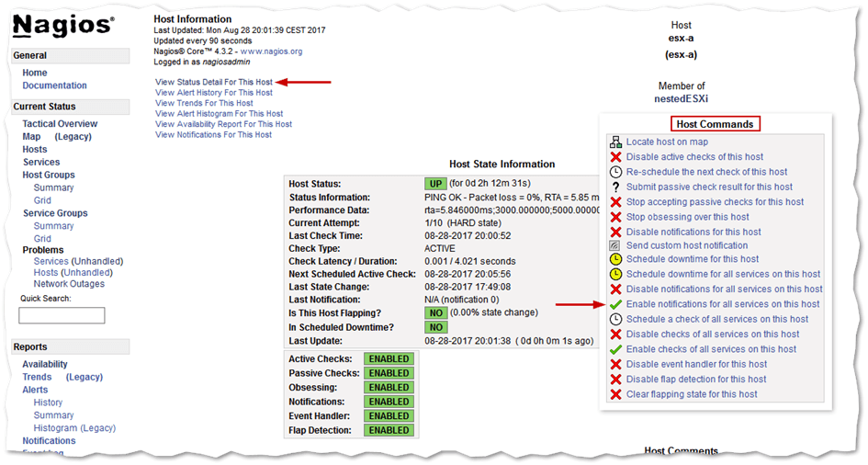
Task: Open Network Outages
Action: [x=69, y=283]
